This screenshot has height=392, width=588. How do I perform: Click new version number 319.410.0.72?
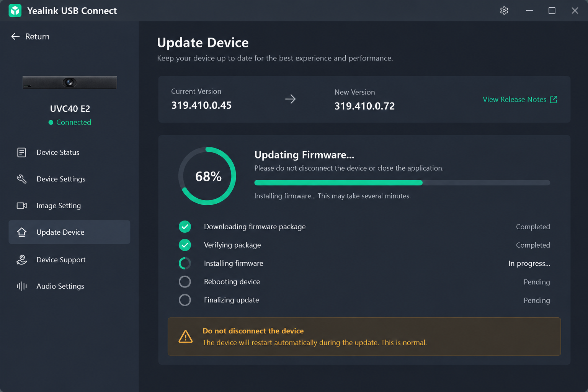pos(365,106)
